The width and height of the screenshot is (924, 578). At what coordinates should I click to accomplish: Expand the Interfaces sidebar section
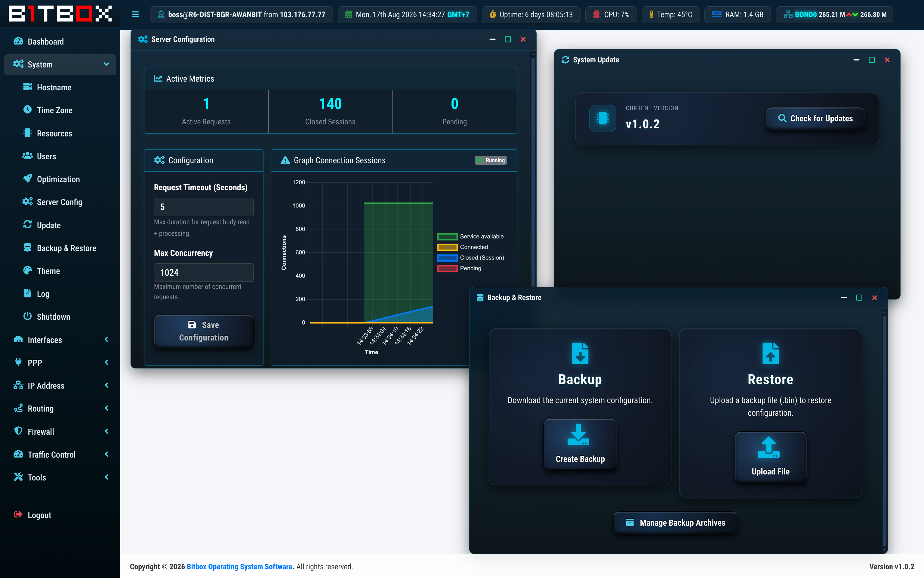click(60, 340)
